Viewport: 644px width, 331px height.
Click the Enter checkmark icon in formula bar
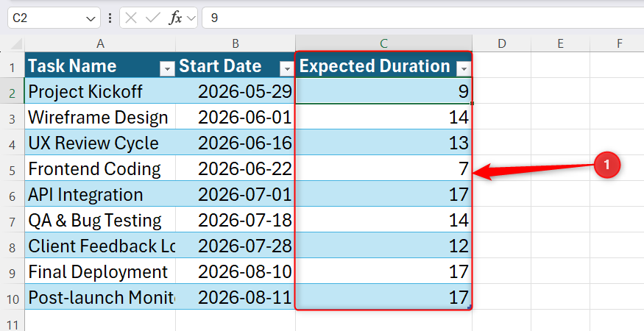point(153,18)
